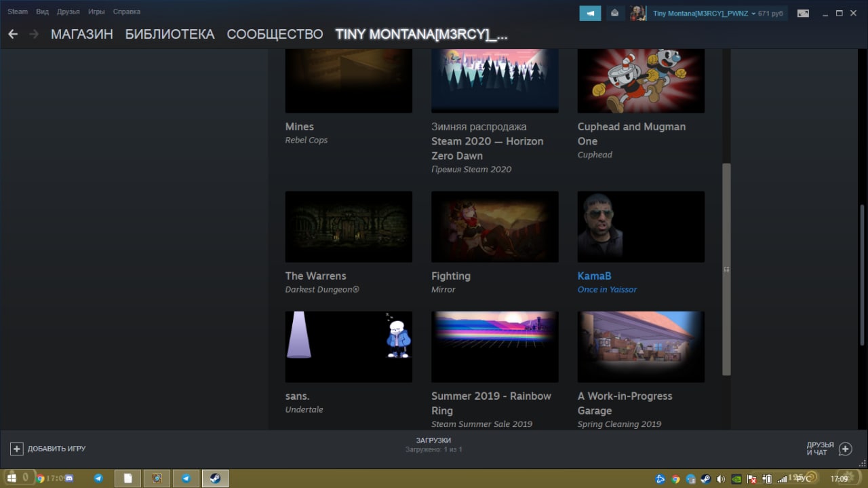Open the Игры menu
Image resolution: width=868 pixels, height=488 pixels.
click(x=96, y=12)
